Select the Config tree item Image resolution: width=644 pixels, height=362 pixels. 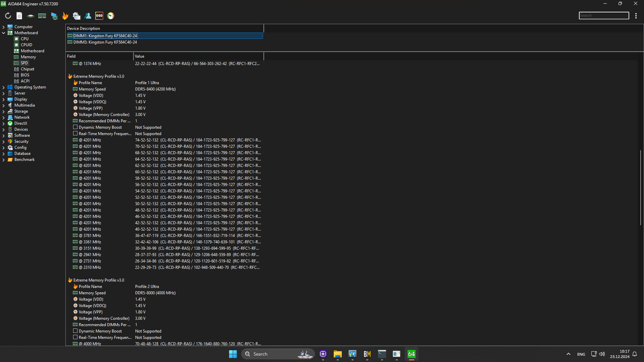(20, 147)
